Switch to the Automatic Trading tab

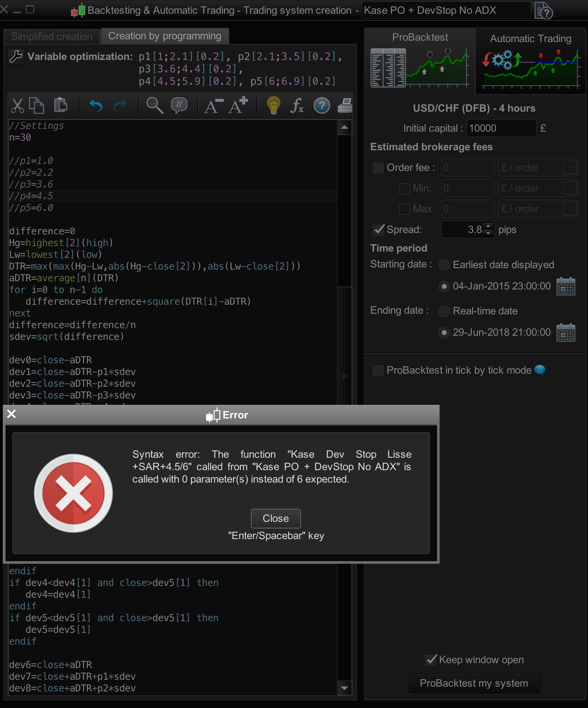[530, 61]
